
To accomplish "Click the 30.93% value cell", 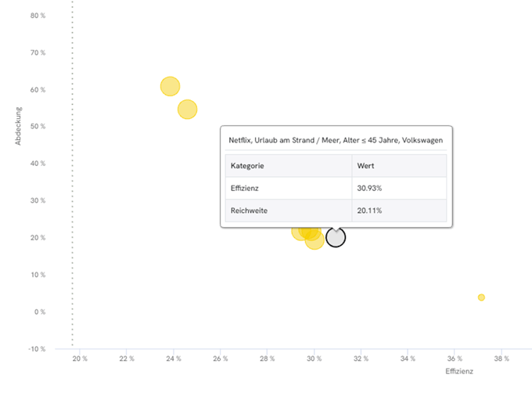I will pyautogui.click(x=369, y=189).
